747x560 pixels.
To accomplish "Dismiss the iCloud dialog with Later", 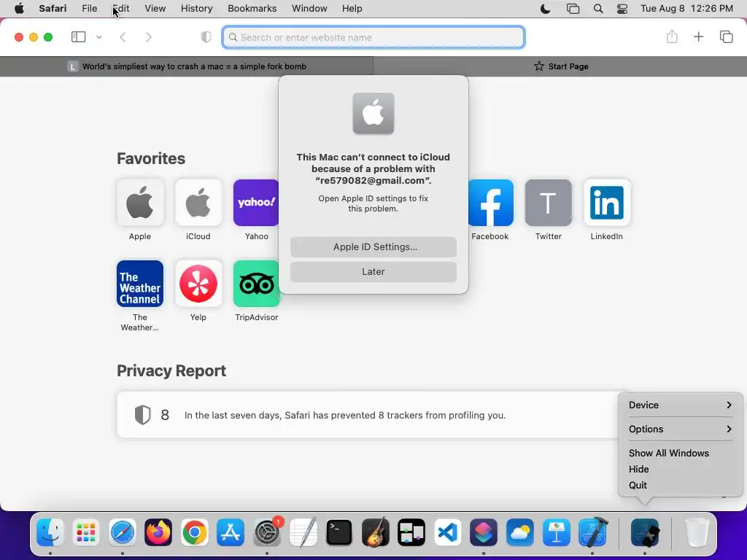I will (x=373, y=271).
